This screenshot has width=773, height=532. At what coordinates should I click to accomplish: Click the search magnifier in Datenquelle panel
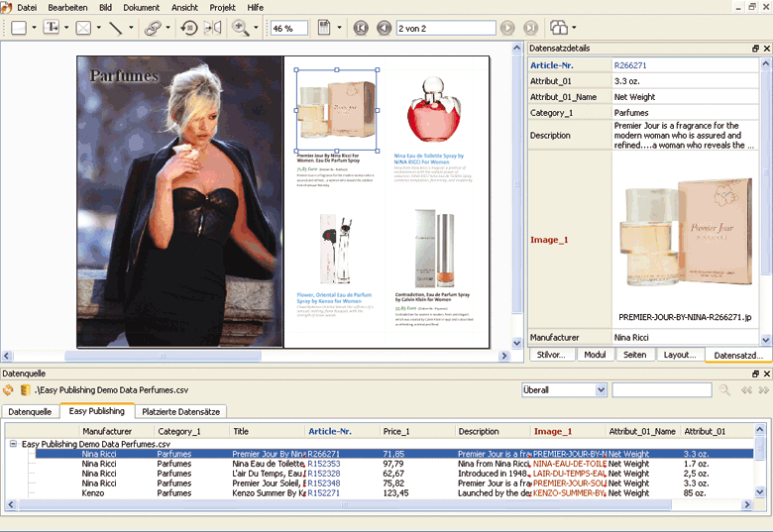click(724, 390)
